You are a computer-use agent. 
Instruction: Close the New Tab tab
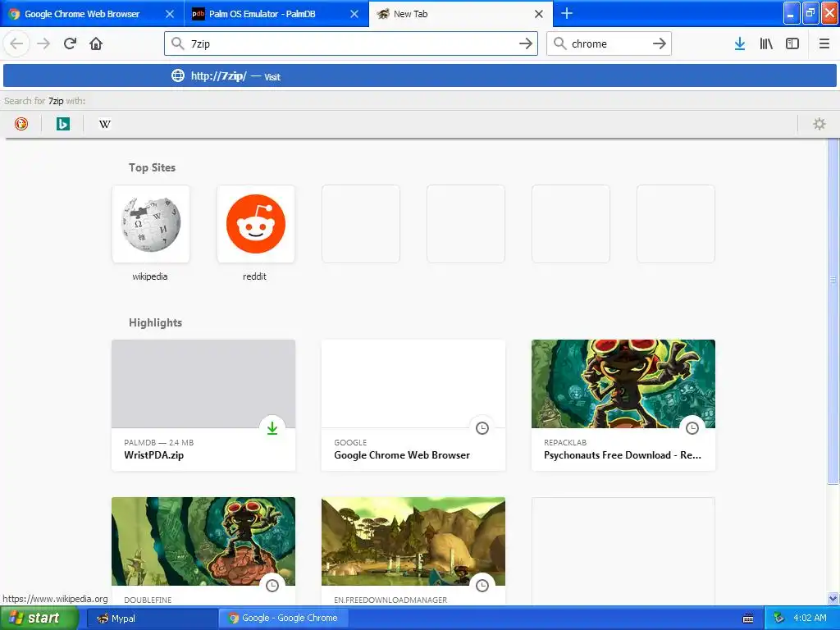point(539,14)
